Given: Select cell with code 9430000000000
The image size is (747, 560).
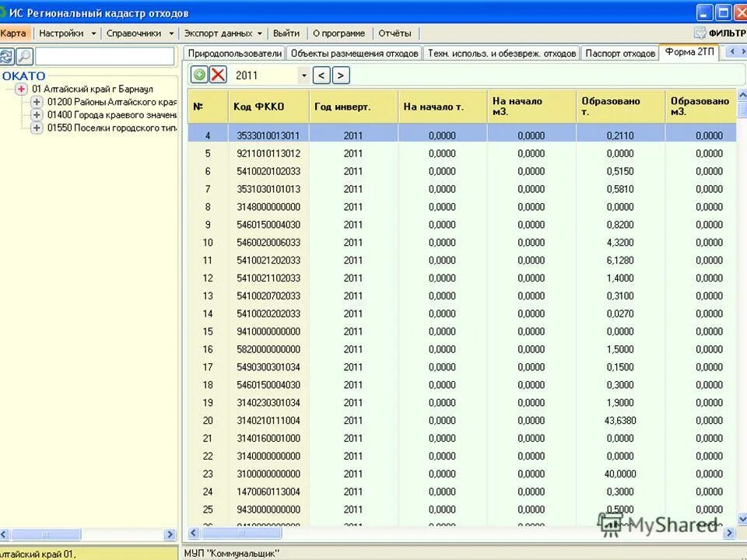Looking at the screenshot, I should [x=268, y=509].
